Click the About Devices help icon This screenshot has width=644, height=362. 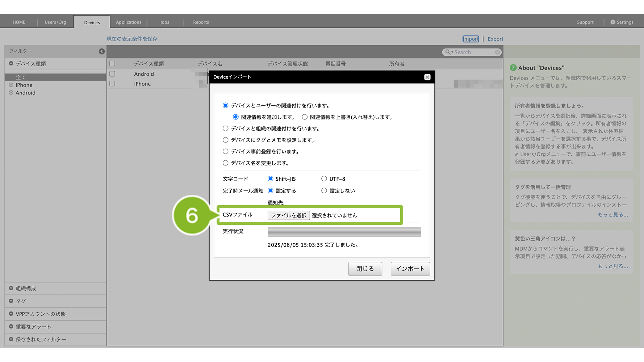pyautogui.click(x=513, y=68)
